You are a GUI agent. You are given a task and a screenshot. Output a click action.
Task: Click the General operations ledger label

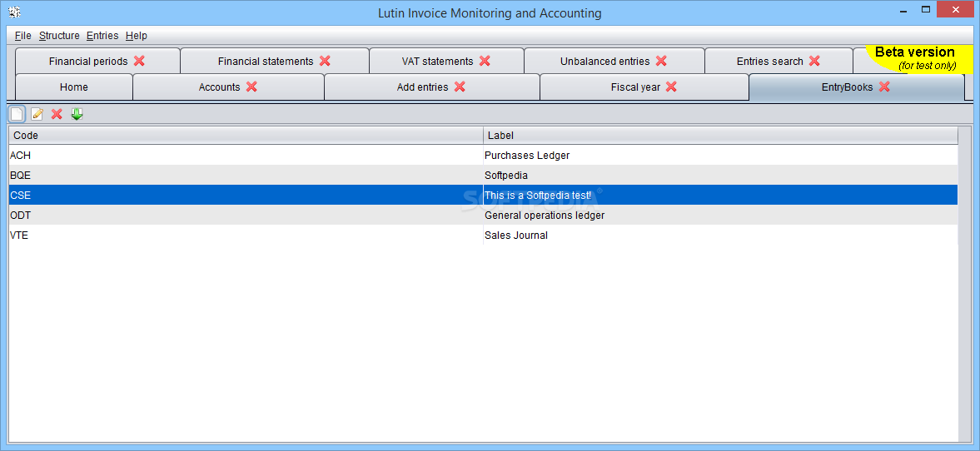(545, 215)
